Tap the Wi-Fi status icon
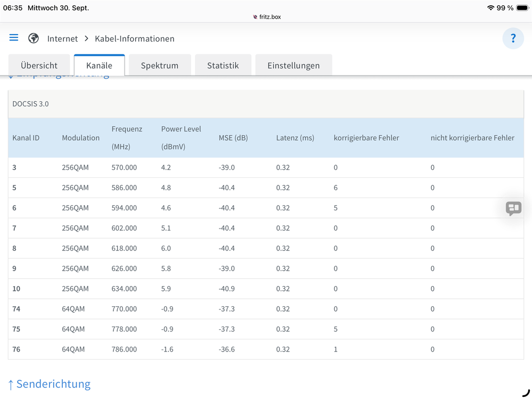 [490, 8]
